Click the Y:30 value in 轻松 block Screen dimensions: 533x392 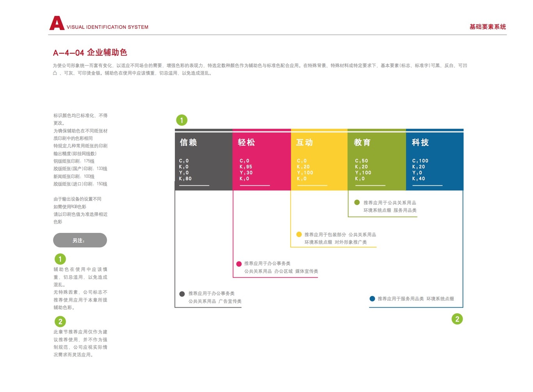(246, 173)
